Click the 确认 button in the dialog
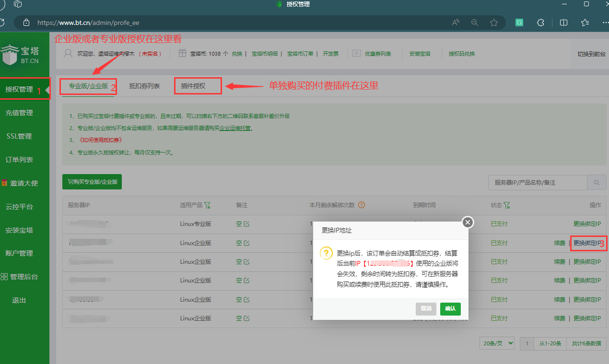The width and height of the screenshot is (609, 364). [450, 308]
